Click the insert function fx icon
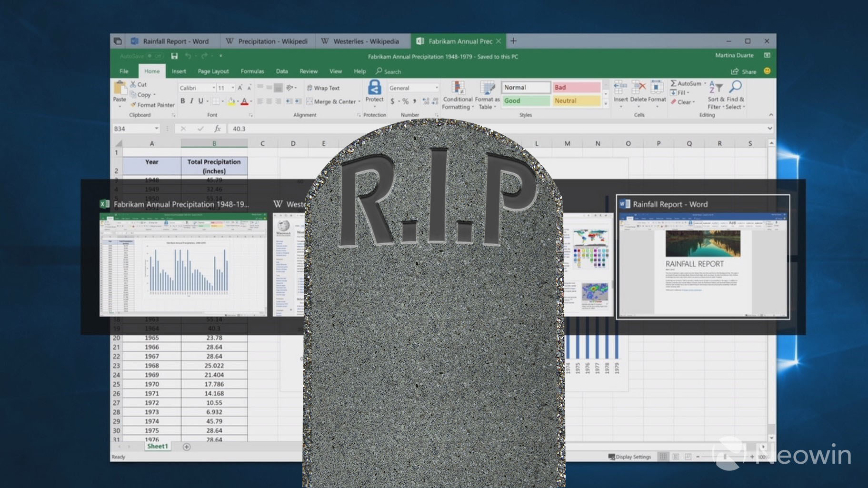The height and width of the screenshot is (488, 868). coord(217,129)
